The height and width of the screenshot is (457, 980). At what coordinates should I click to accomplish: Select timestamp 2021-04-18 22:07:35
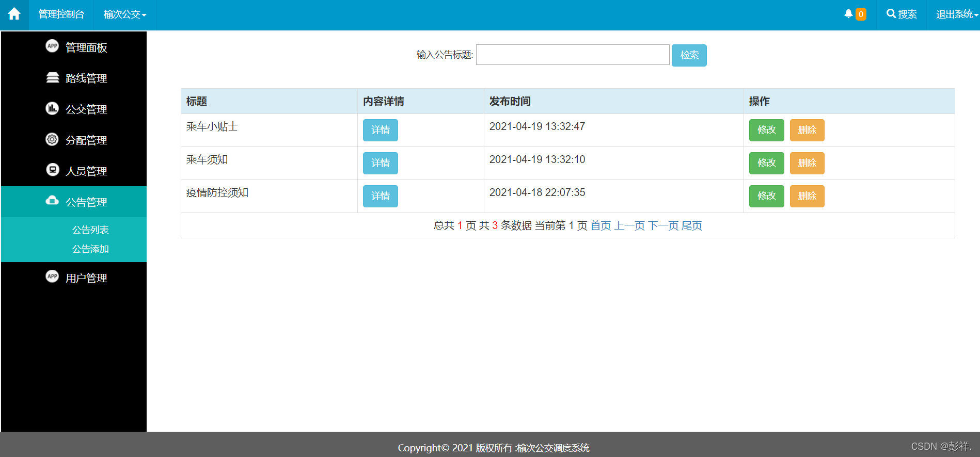537,192
